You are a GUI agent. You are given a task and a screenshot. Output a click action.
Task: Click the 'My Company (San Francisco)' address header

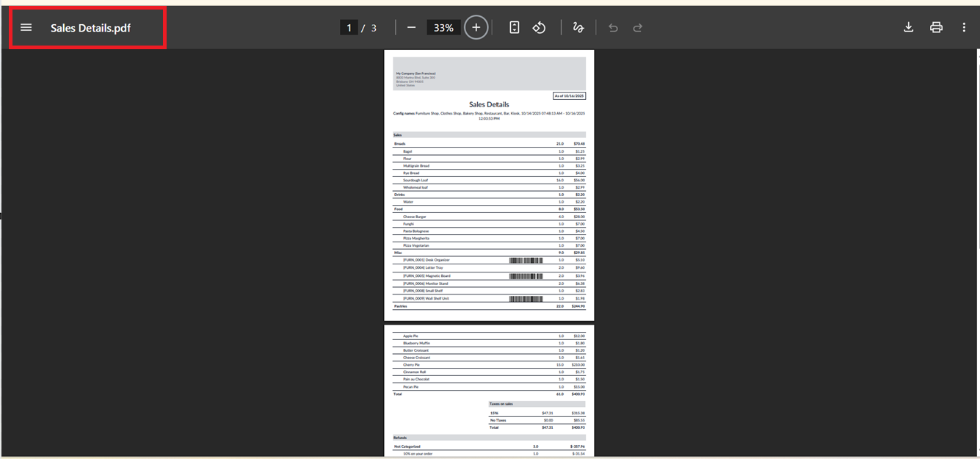[415, 73]
